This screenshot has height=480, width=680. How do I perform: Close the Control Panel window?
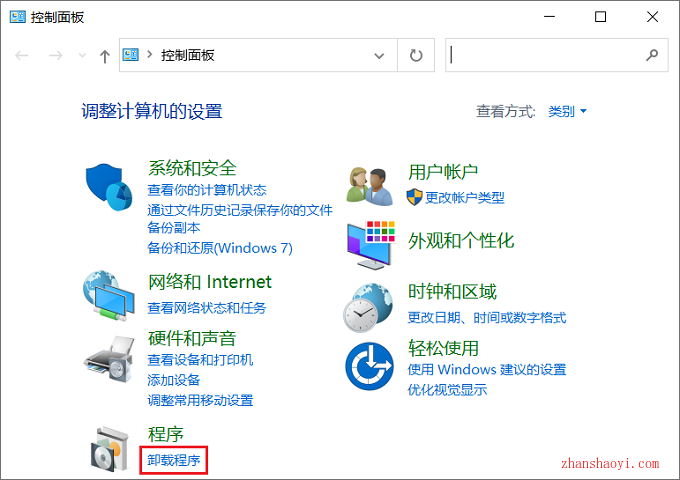pos(652,17)
